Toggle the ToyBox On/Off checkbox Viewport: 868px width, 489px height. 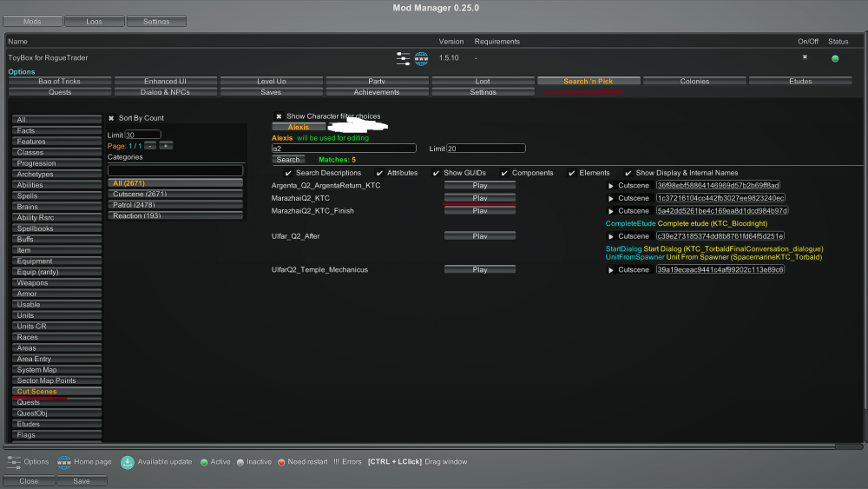pyautogui.click(x=805, y=57)
